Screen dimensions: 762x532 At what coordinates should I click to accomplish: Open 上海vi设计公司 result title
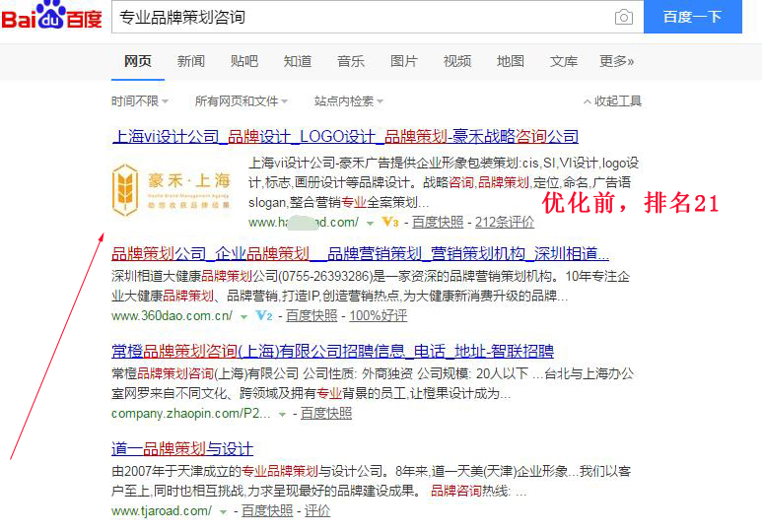click(346, 137)
